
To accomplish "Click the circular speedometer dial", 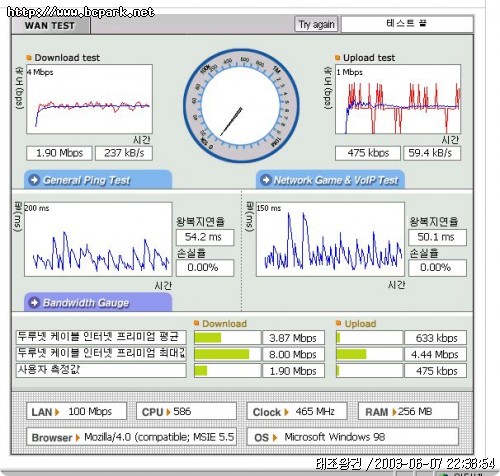I will (x=241, y=105).
